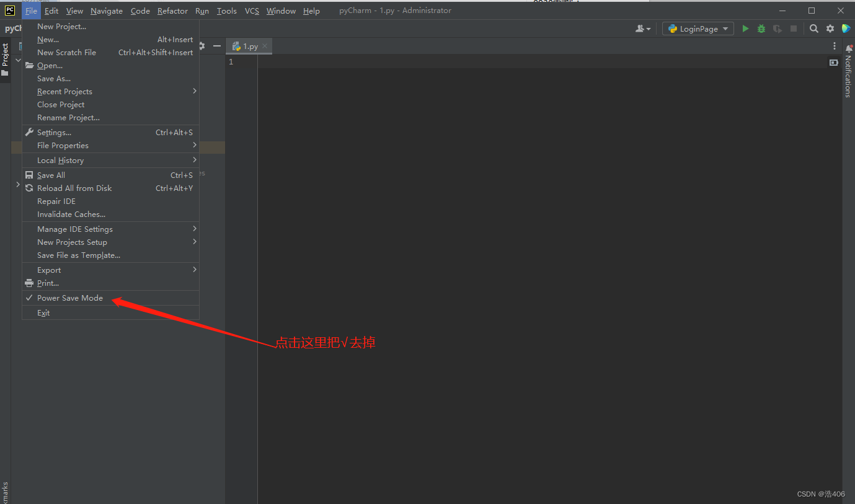This screenshot has width=855, height=504.
Task: Open the View menu
Action: coord(74,11)
